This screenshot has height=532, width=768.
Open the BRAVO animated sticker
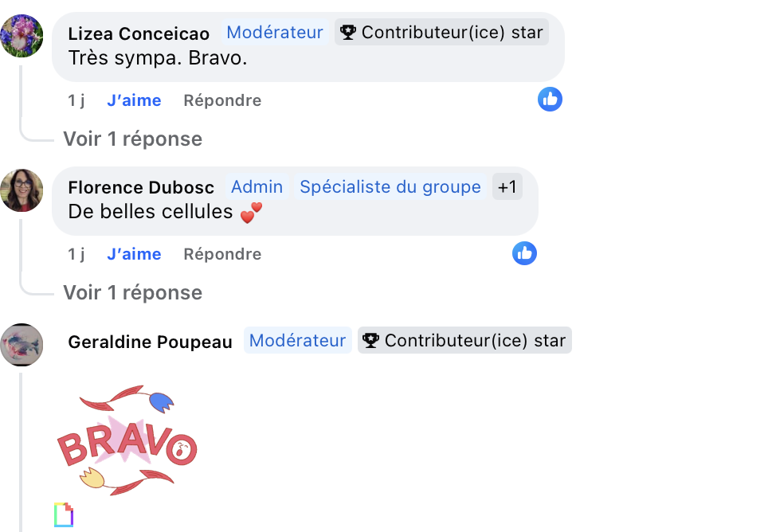[x=127, y=440]
